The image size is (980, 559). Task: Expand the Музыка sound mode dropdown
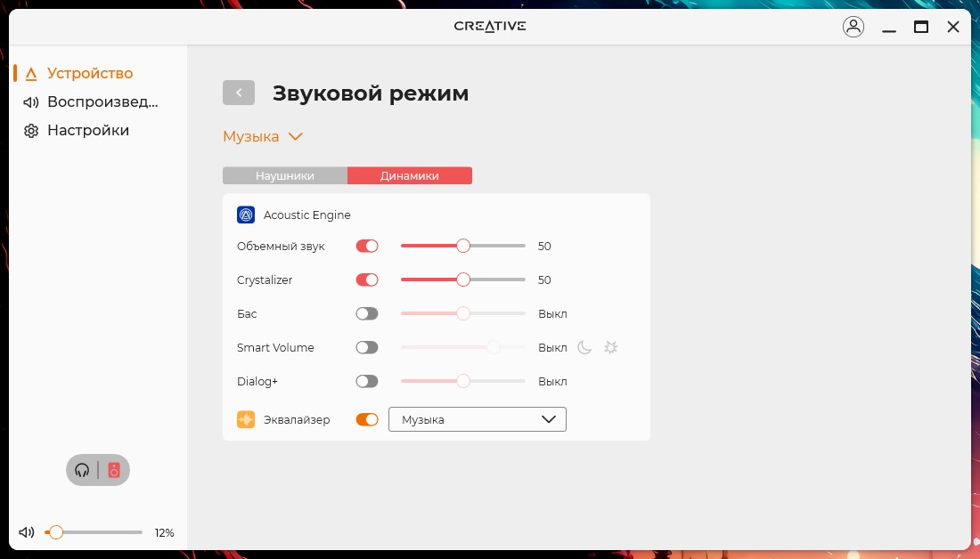coord(263,136)
